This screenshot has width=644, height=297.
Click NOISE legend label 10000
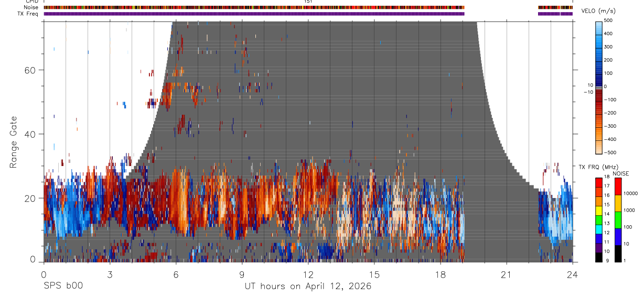click(x=630, y=193)
